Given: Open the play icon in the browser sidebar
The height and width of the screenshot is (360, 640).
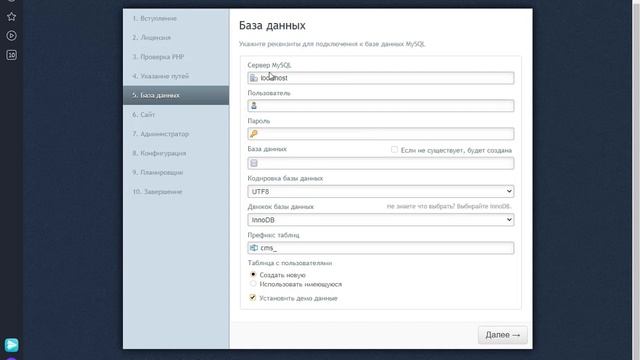Looking at the screenshot, I should click(x=11, y=36).
